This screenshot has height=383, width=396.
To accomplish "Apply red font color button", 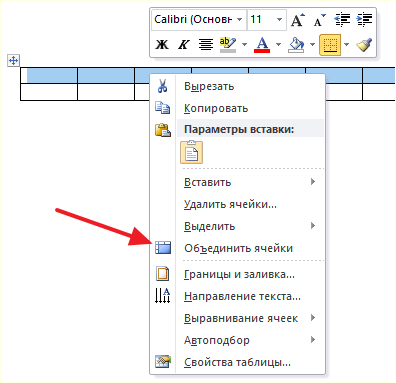I will point(262,44).
